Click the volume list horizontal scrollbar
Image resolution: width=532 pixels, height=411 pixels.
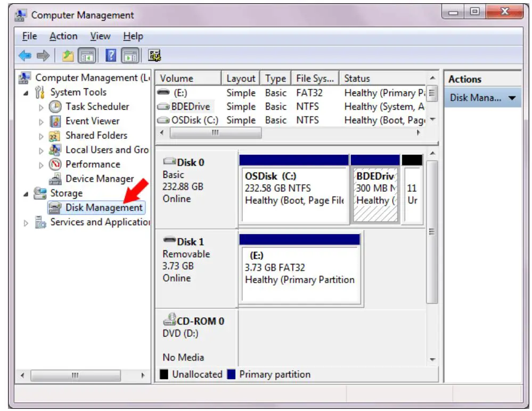tap(215, 132)
